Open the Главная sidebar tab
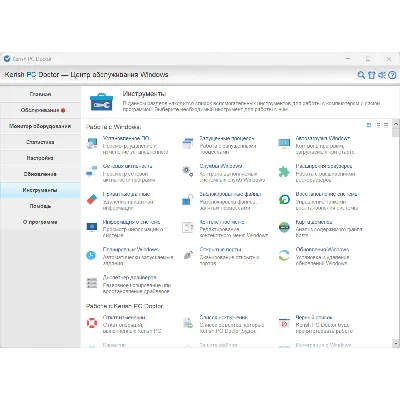The image size is (400, 400). coord(40,94)
